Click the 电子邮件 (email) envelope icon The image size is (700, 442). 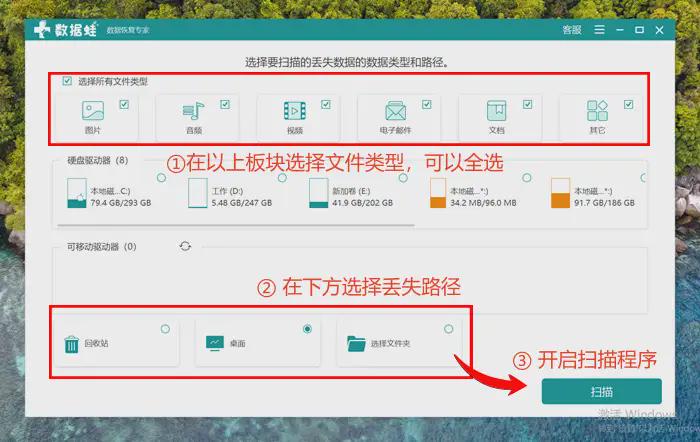pyautogui.click(x=395, y=111)
